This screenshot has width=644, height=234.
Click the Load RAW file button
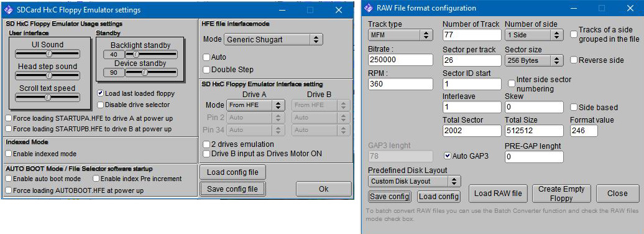click(498, 194)
